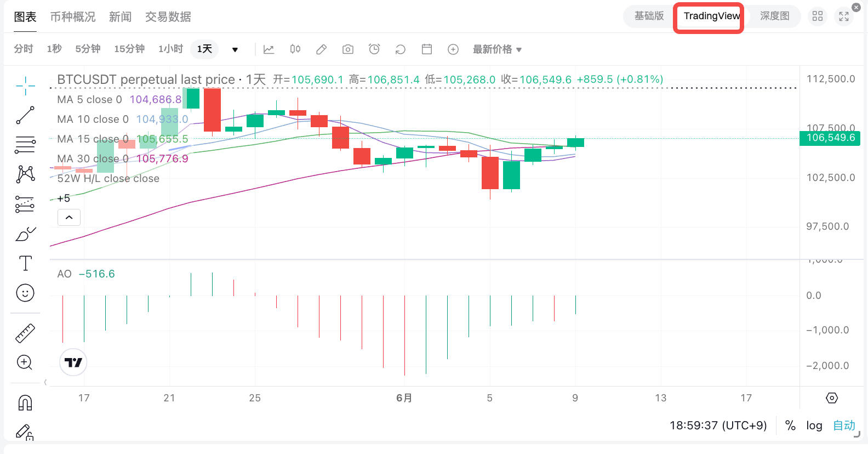This screenshot has width=868, height=454.
Task: Select the text annotation tool
Action: point(25,264)
